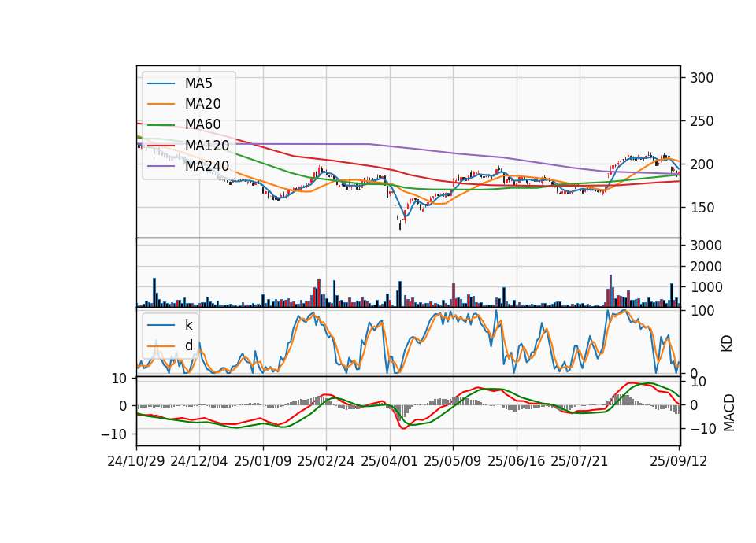
Task: Click the 25/01/09 date axis label
Action: pyautogui.click(x=263, y=461)
